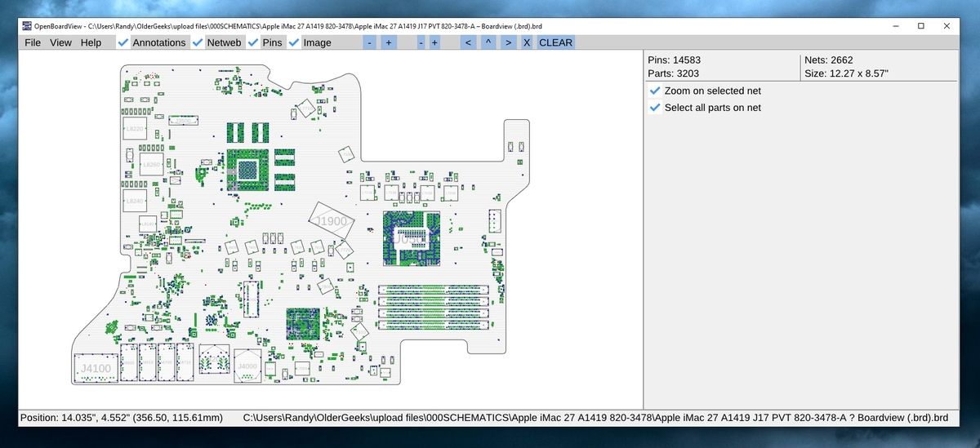The height and width of the screenshot is (448, 980).
Task: Toggle the Netweb checkbox
Action: click(197, 42)
